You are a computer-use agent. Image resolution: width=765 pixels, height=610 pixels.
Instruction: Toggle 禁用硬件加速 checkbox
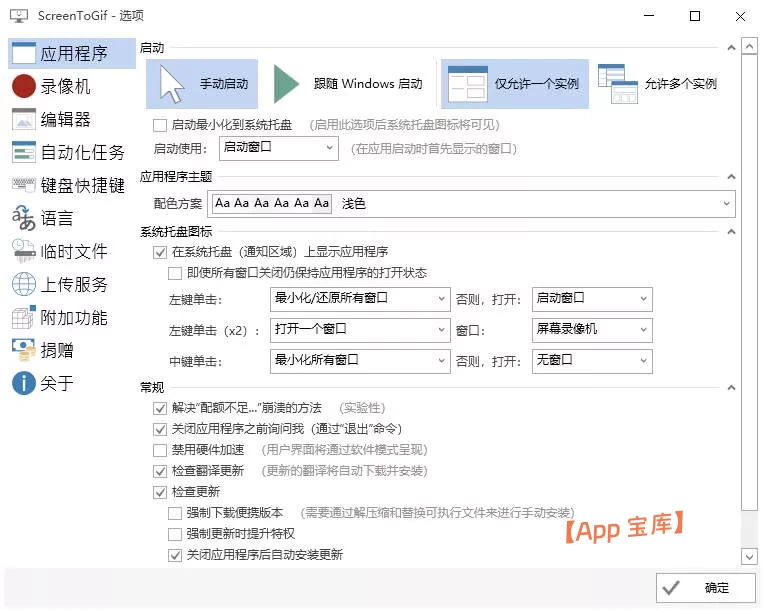160,450
